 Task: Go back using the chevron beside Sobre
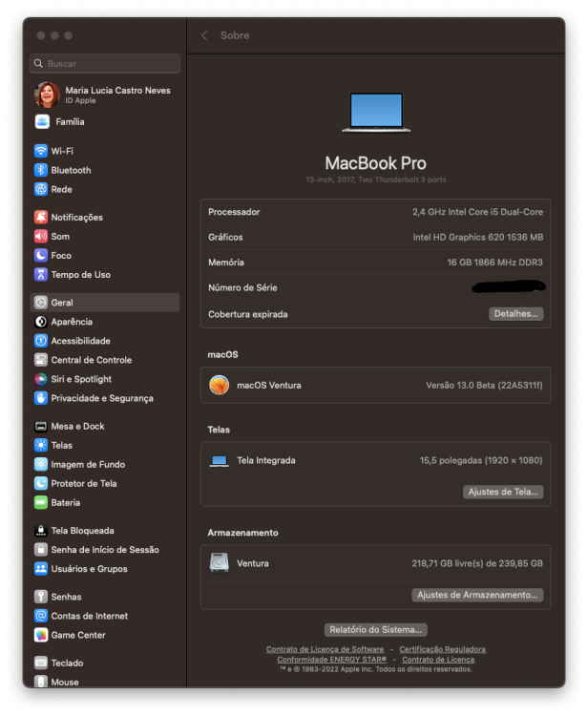click(204, 35)
